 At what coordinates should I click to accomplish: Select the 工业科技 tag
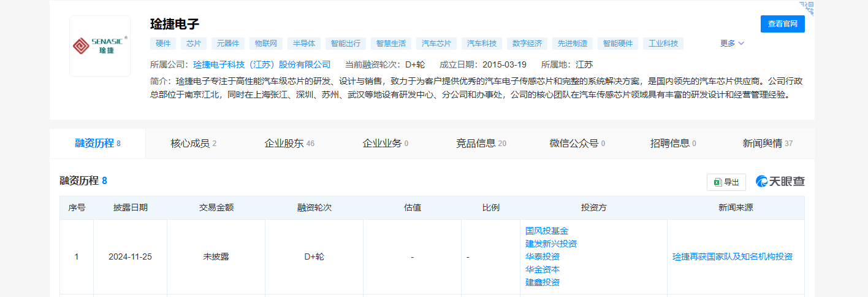click(x=663, y=44)
